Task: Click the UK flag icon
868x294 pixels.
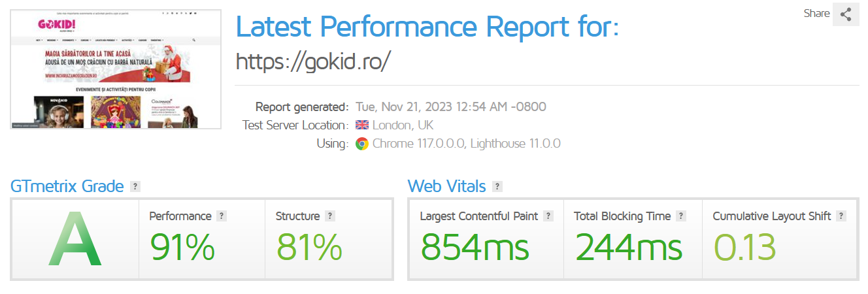Action: click(x=361, y=125)
